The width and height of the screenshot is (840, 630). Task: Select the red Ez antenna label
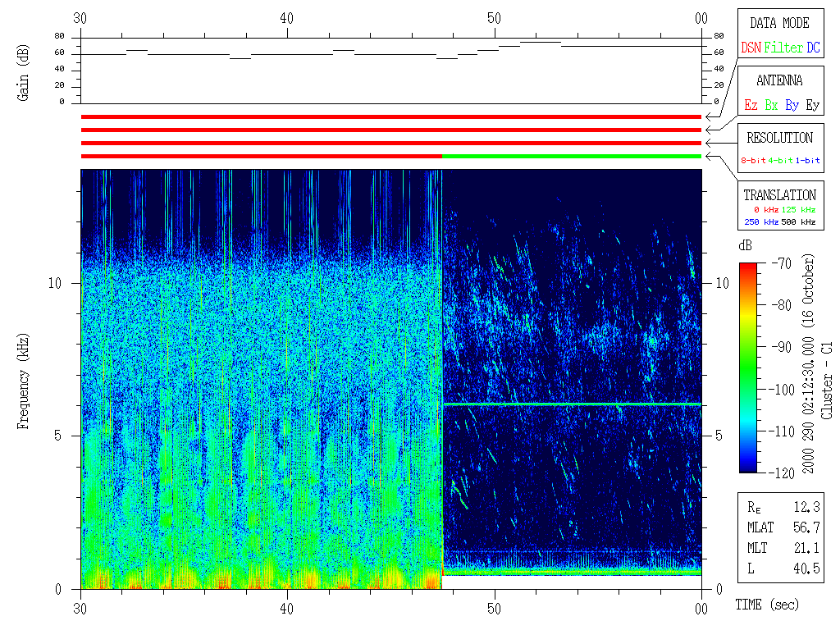(x=751, y=106)
